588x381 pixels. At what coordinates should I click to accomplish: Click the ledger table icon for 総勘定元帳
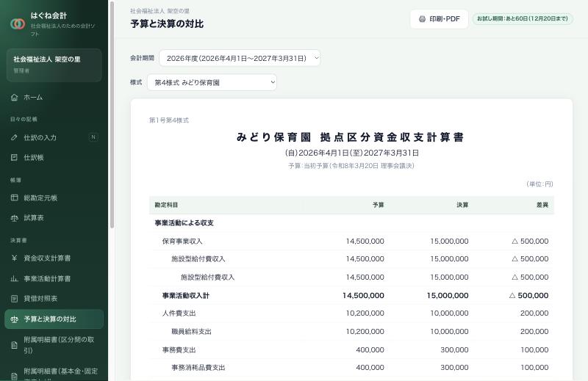14,197
